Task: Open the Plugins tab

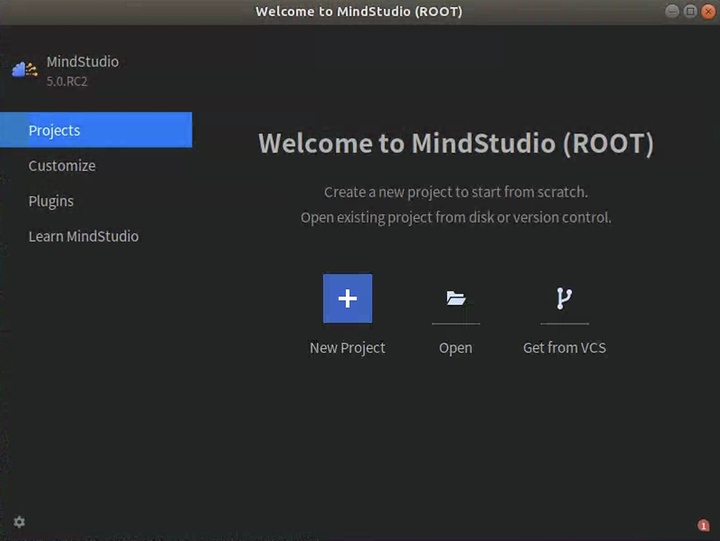Action: [51, 201]
